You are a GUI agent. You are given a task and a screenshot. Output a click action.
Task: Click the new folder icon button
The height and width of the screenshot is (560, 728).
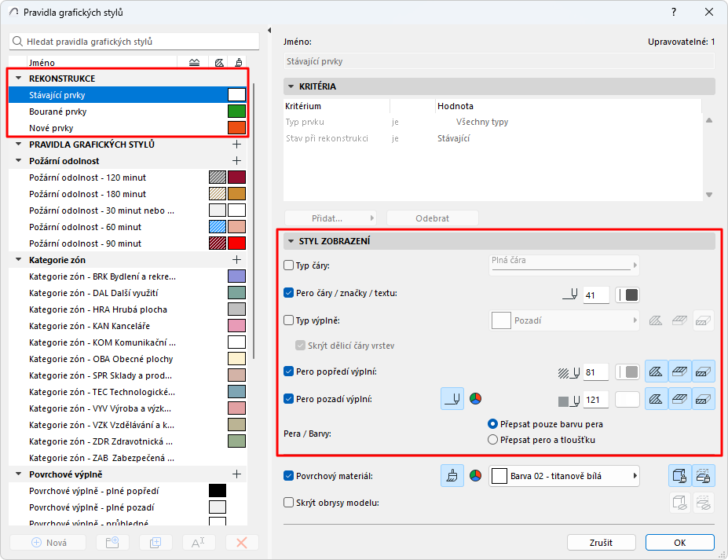pos(112,543)
